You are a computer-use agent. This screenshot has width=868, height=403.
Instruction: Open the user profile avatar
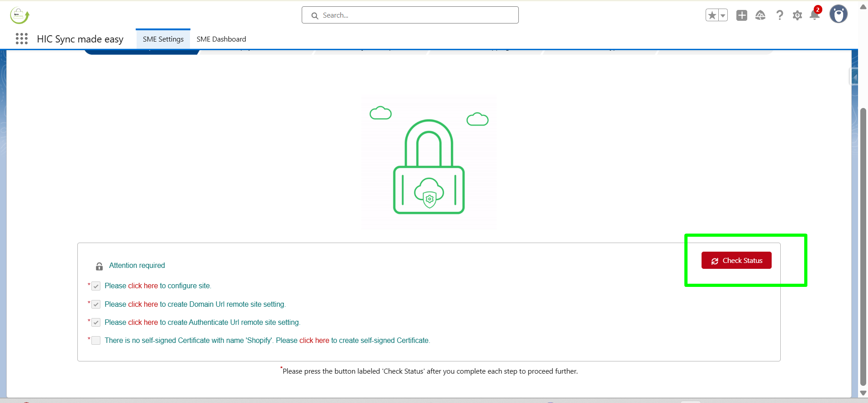click(x=838, y=14)
